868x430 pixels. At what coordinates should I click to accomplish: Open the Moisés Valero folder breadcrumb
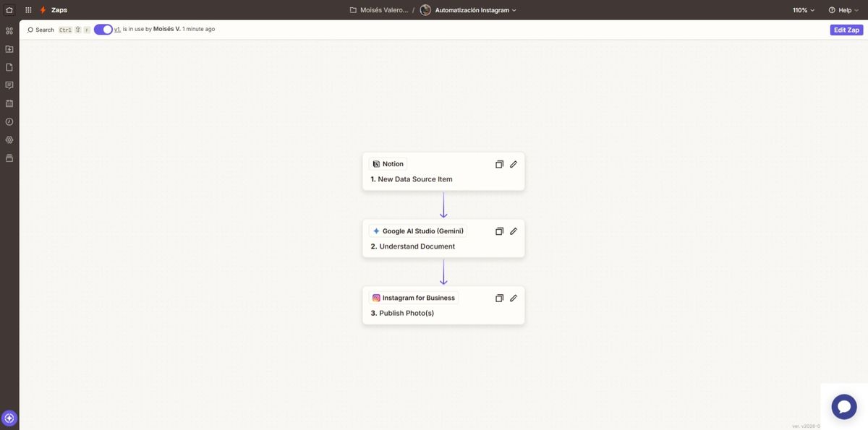(x=378, y=10)
